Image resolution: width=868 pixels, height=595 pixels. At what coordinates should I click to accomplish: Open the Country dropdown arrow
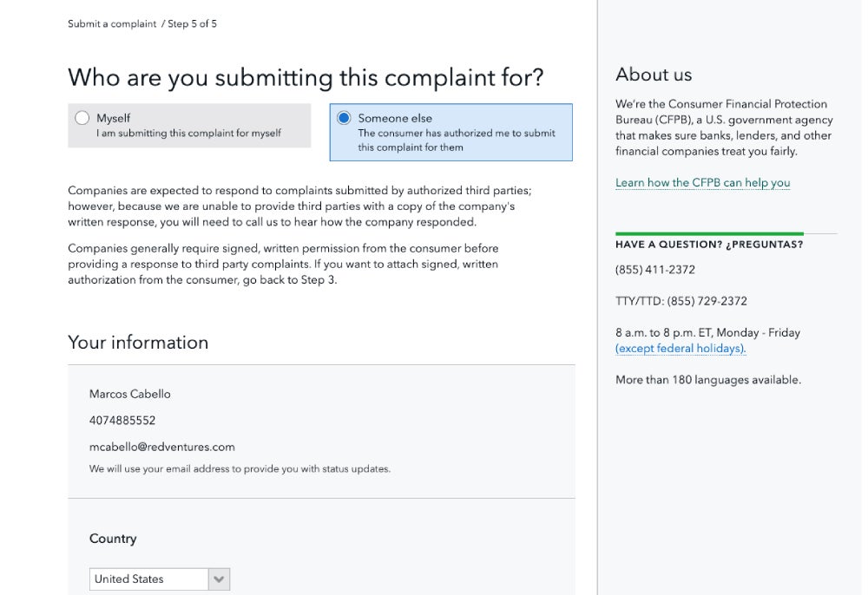219,579
